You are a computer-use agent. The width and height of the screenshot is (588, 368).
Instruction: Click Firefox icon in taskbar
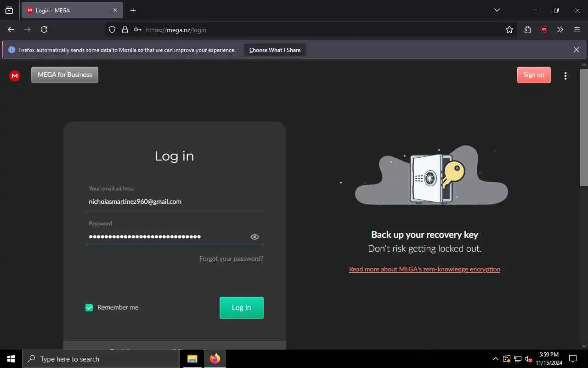(x=215, y=359)
